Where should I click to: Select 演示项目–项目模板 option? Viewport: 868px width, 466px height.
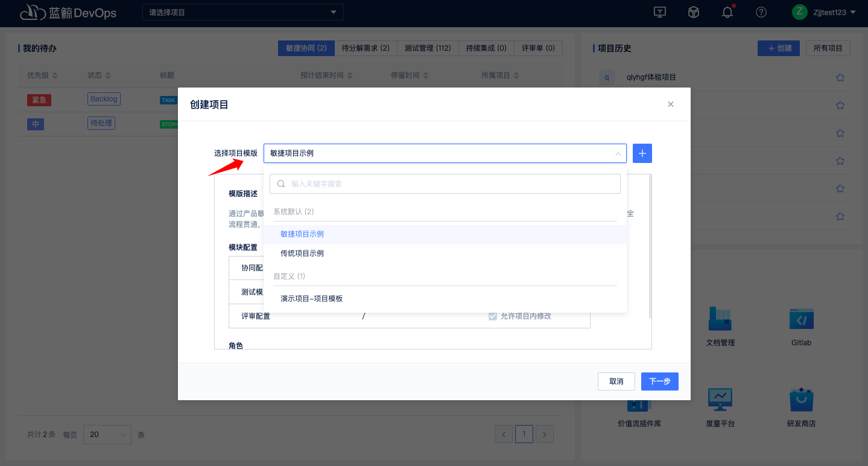click(445, 299)
